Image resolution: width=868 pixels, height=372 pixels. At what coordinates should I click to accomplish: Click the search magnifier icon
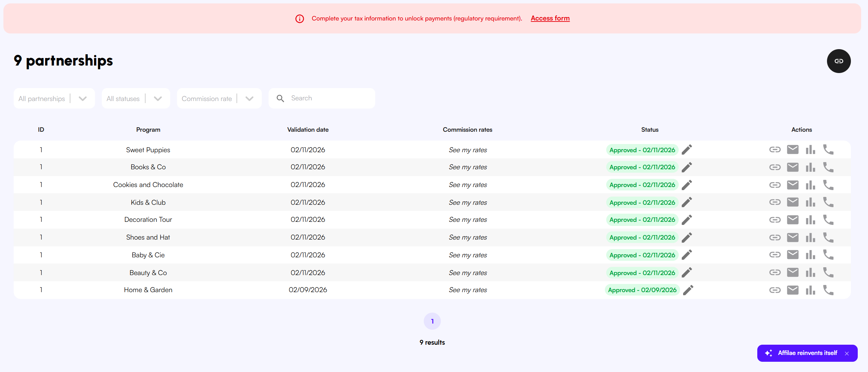(x=280, y=98)
